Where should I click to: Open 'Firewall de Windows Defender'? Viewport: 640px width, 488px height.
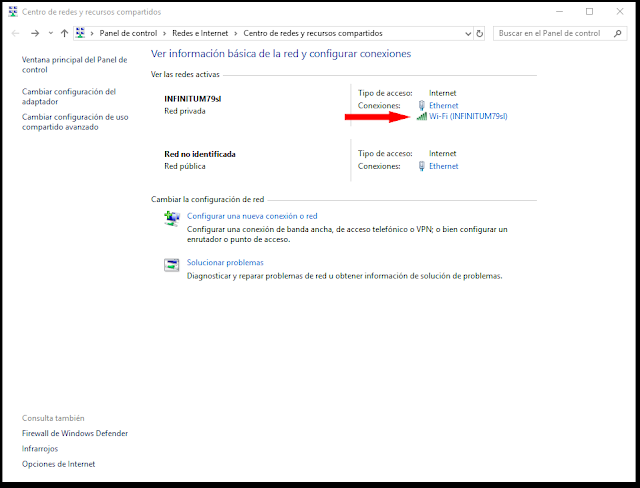[75, 433]
